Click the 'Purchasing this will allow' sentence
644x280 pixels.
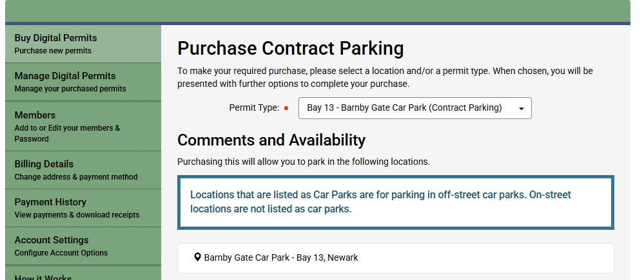click(x=304, y=162)
